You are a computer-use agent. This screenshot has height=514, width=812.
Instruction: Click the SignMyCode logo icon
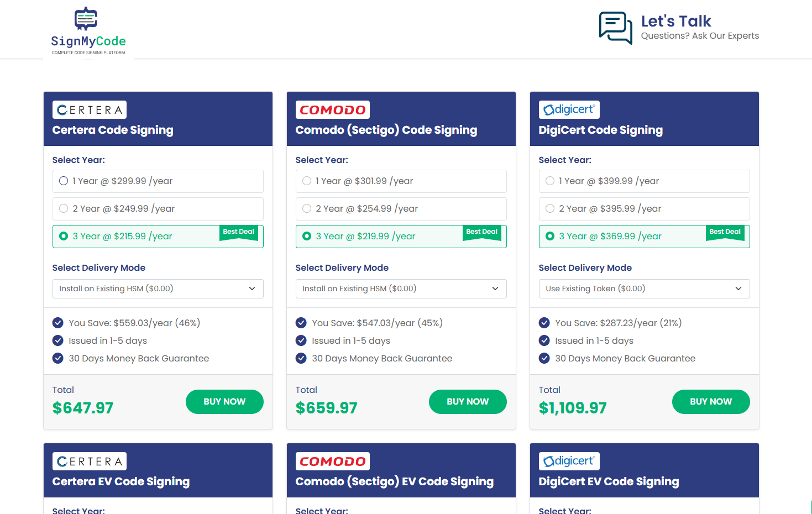click(x=86, y=19)
